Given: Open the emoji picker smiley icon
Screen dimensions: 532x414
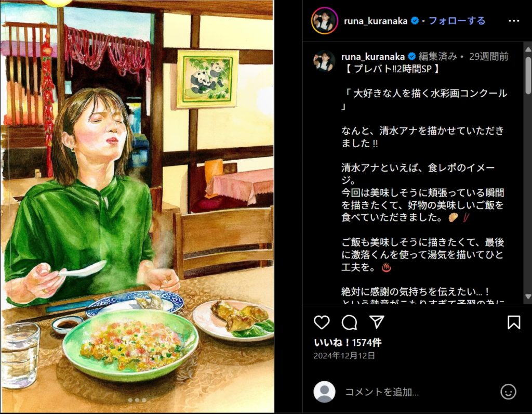Looking at the screenshot, I should tap(508, 392).
